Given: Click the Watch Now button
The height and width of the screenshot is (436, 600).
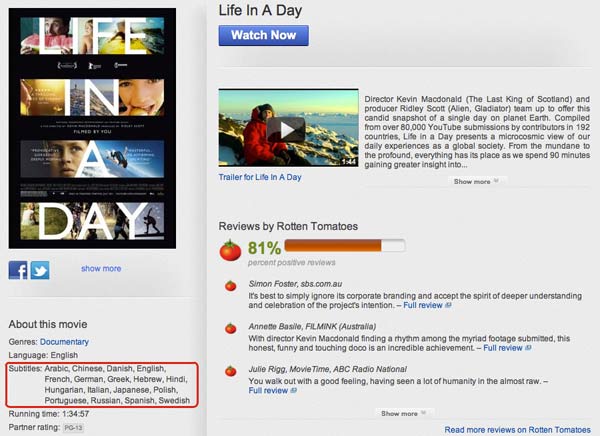Looking at the screenshot, I should [x=264, y=36].
